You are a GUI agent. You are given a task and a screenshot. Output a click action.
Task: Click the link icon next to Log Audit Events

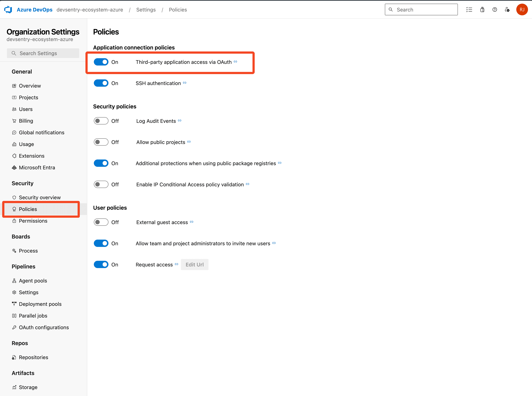click(180, 121)
